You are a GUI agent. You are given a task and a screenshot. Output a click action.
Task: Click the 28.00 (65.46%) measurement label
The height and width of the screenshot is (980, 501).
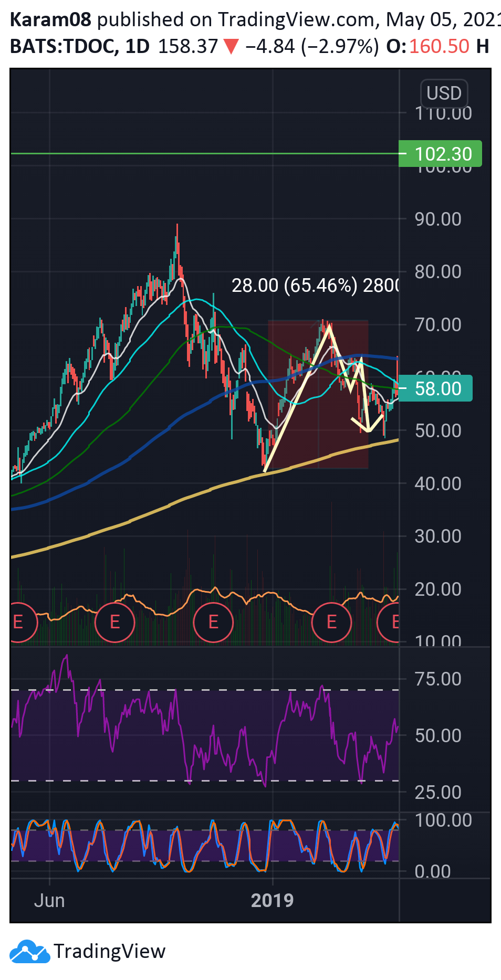pyautogui.click(x=315, y=286)
